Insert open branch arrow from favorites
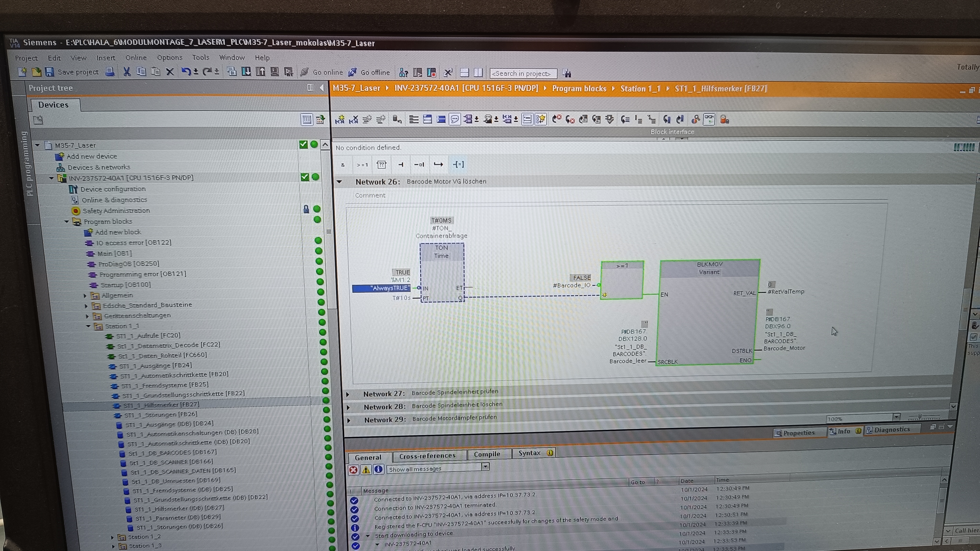Screen dimensions: 980x551 pos(439,165)
